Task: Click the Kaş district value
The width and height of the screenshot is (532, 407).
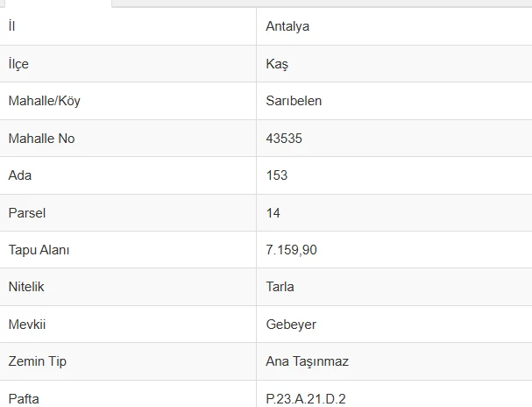Action: point(277,64)
